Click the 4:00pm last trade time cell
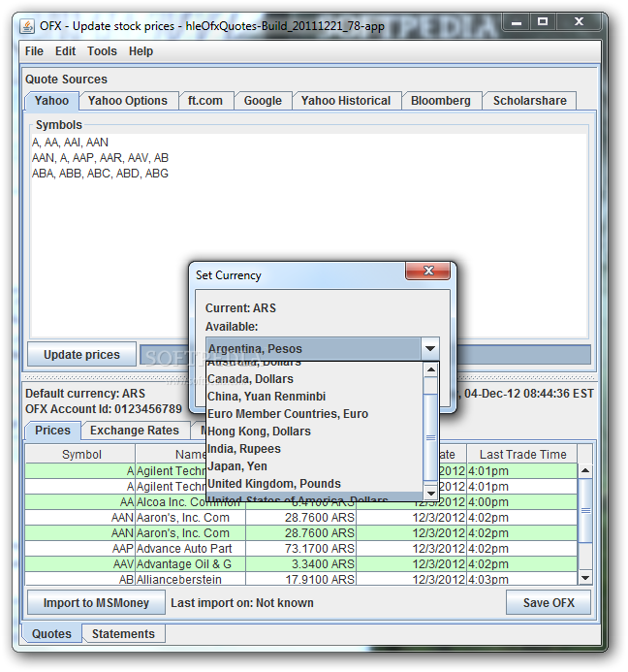 coord(522,502)
